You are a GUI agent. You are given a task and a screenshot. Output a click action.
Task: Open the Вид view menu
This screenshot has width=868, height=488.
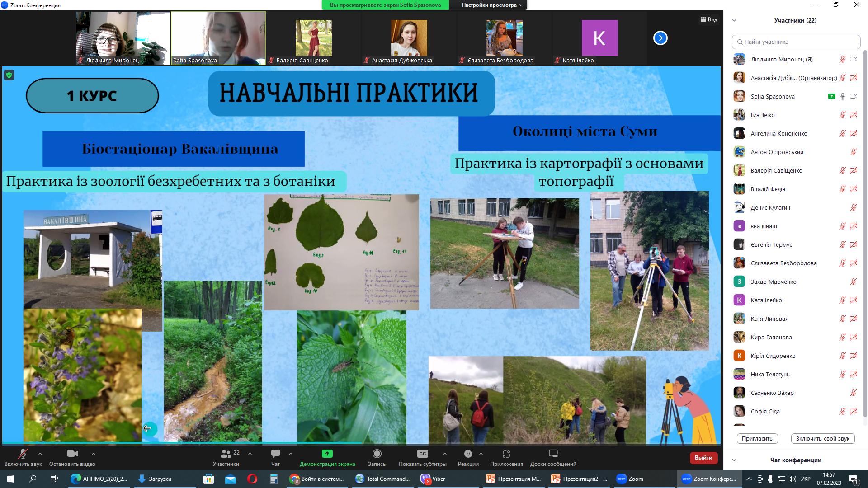click(x=709, y=19)
